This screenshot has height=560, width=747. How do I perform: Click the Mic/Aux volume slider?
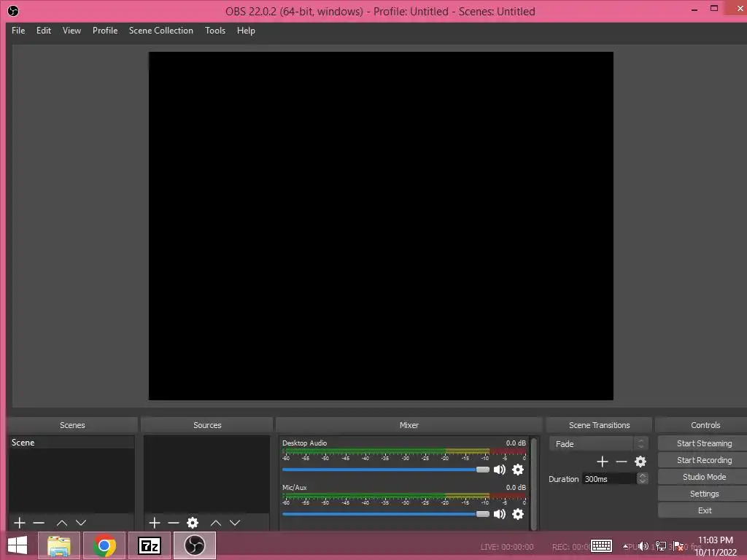click(386, 514)
